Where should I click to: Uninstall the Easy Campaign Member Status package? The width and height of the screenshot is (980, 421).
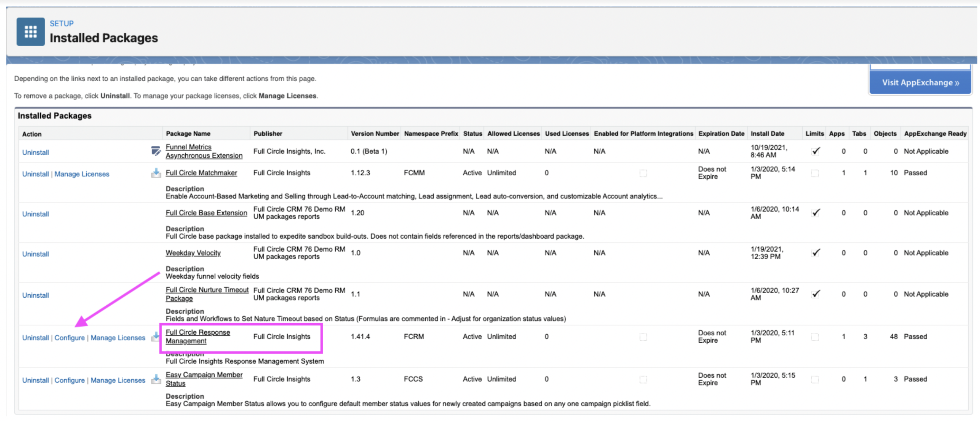[35, 380]
